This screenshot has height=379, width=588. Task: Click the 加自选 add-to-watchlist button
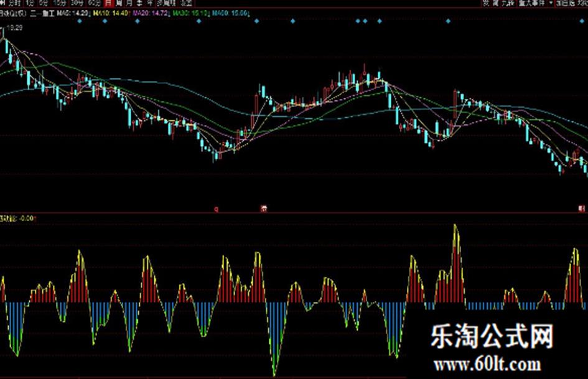coord(566,3)
